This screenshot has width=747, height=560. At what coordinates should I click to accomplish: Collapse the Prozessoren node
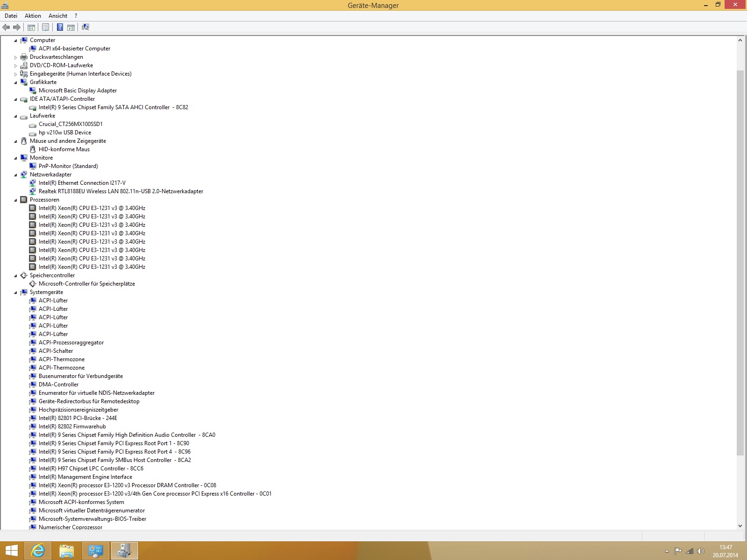click(x=15, y=200)
